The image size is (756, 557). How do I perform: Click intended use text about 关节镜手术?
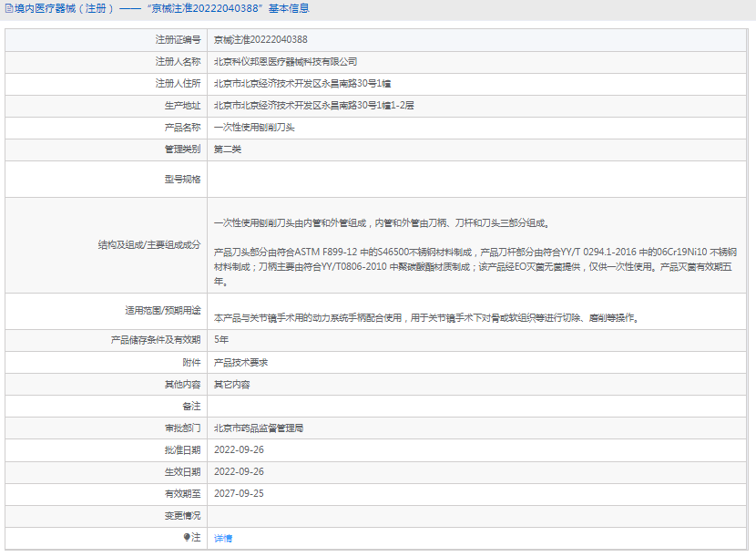[x=426, y=318]
